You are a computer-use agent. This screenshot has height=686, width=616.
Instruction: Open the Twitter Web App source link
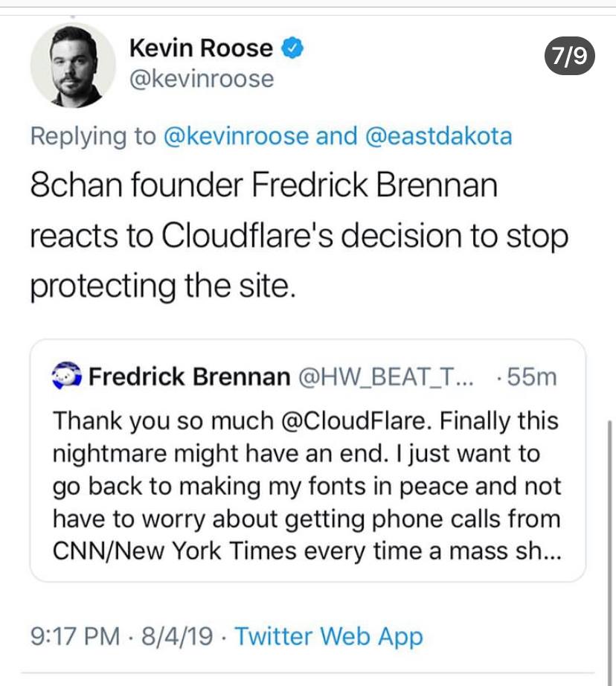click(328, 636)
